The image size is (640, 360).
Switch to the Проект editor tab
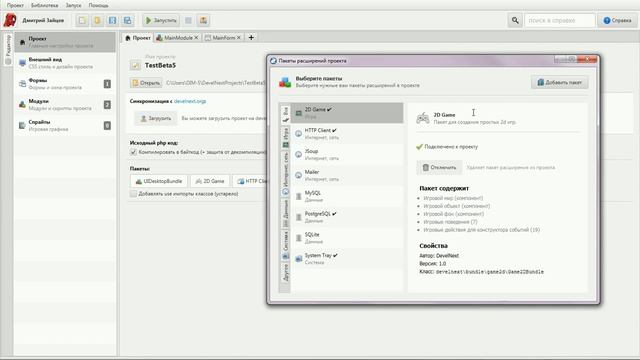tap(138, 38)
